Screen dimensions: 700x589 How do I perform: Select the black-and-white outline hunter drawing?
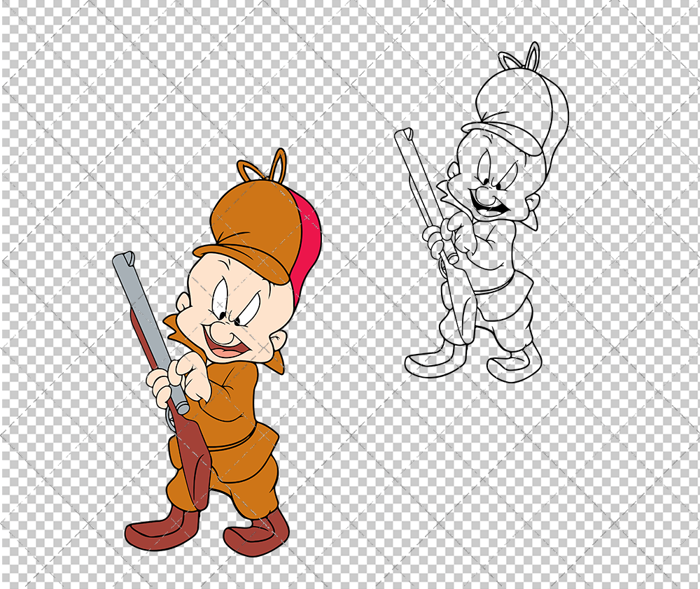tap(482, 213)
